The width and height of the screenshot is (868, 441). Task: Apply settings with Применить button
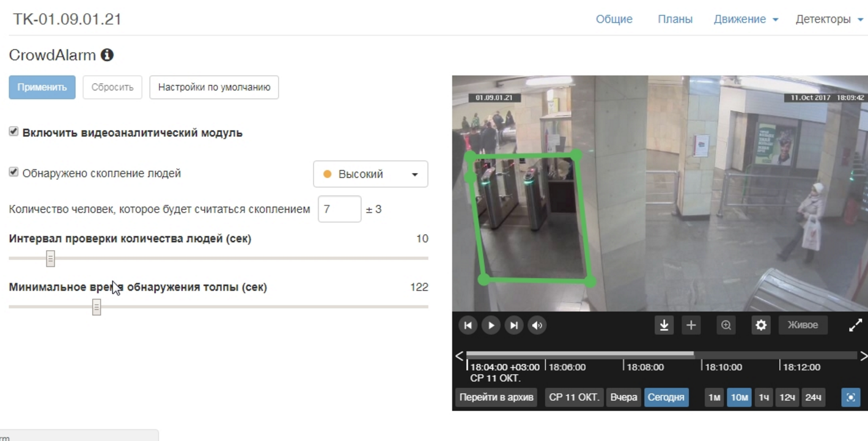click(42, 87)
